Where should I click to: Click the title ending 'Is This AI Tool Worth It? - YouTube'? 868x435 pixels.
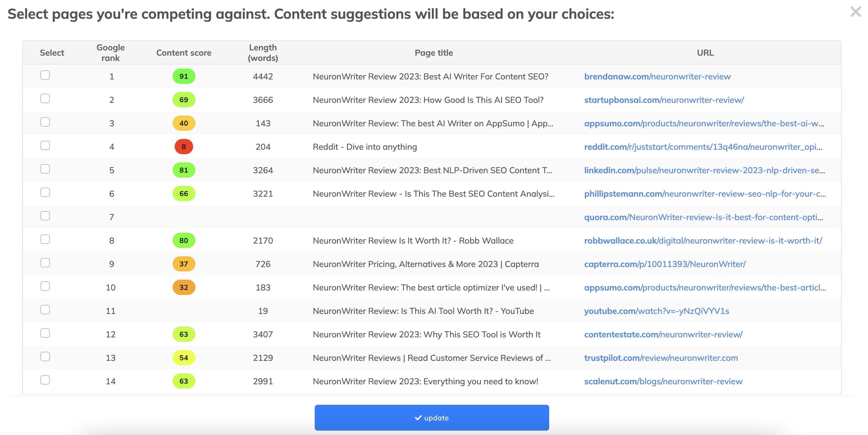coord(423,311)
